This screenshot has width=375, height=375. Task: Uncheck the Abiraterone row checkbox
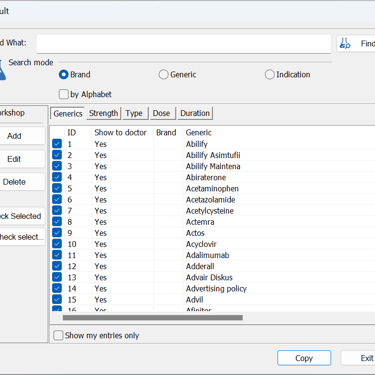[57, 177]
